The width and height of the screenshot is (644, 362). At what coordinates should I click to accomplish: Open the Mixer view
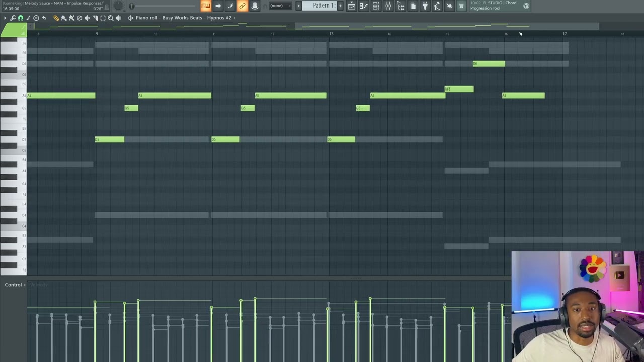[x=388, y=6]
